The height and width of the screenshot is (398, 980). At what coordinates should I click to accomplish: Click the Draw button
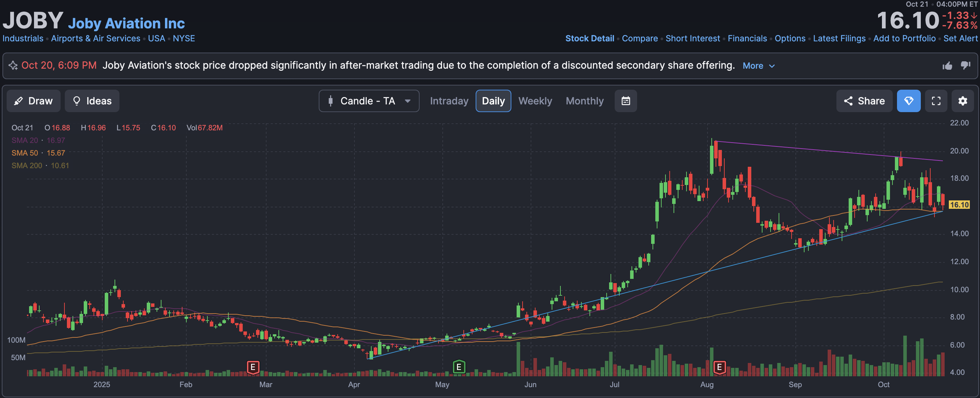pos(34,101)
